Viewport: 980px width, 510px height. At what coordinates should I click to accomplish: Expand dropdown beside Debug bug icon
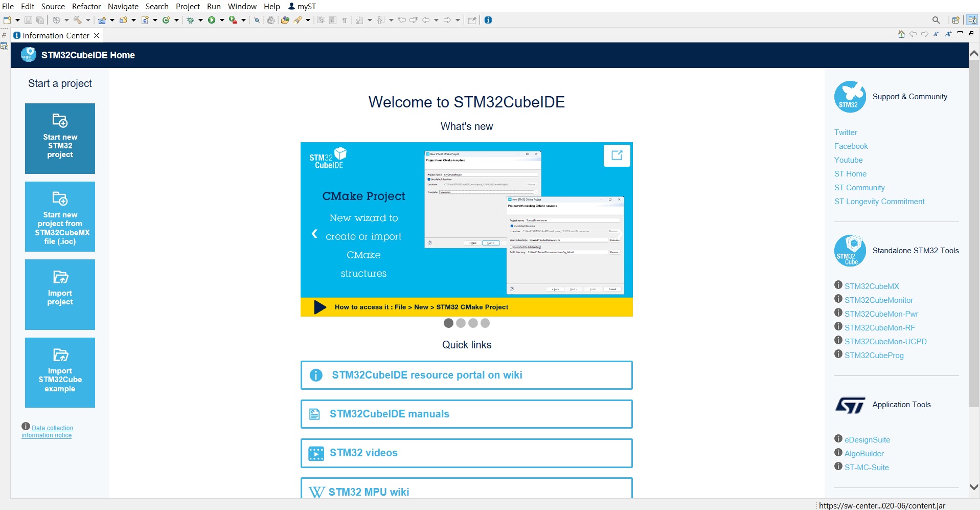[200, 20]
